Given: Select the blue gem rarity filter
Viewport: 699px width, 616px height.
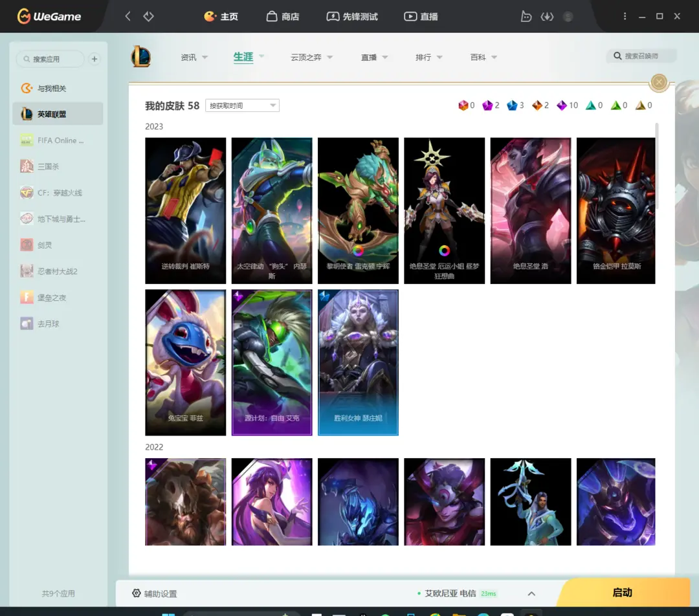Looking at the screenshot, I should [x=512, y=105].
